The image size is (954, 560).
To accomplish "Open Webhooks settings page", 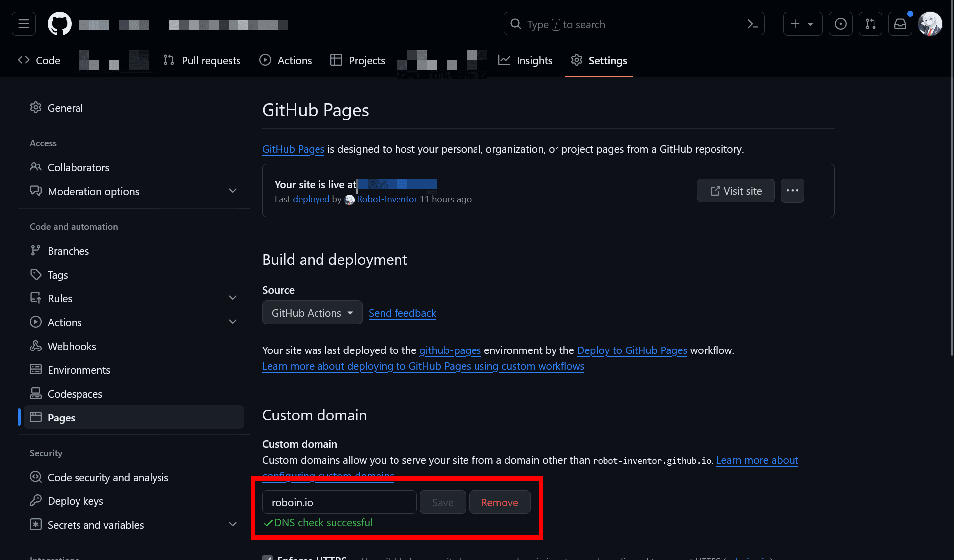I will click(x=134, y=346).
